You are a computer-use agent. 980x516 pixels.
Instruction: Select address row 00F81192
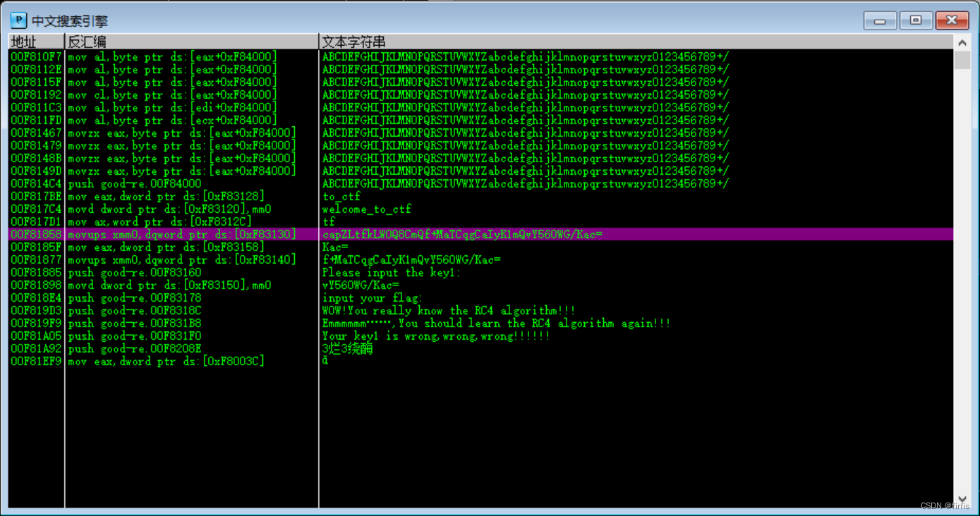click(x=36, y=94)
